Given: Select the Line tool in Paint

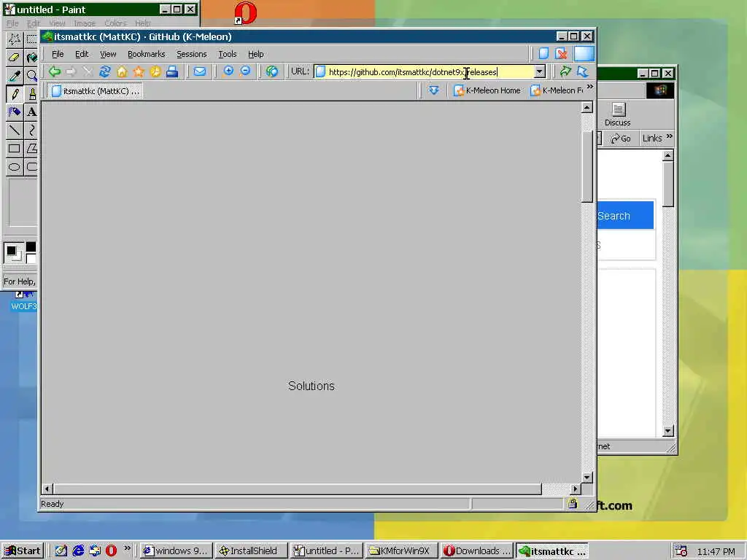Looking at the screenshot, I should pos(14,130).
